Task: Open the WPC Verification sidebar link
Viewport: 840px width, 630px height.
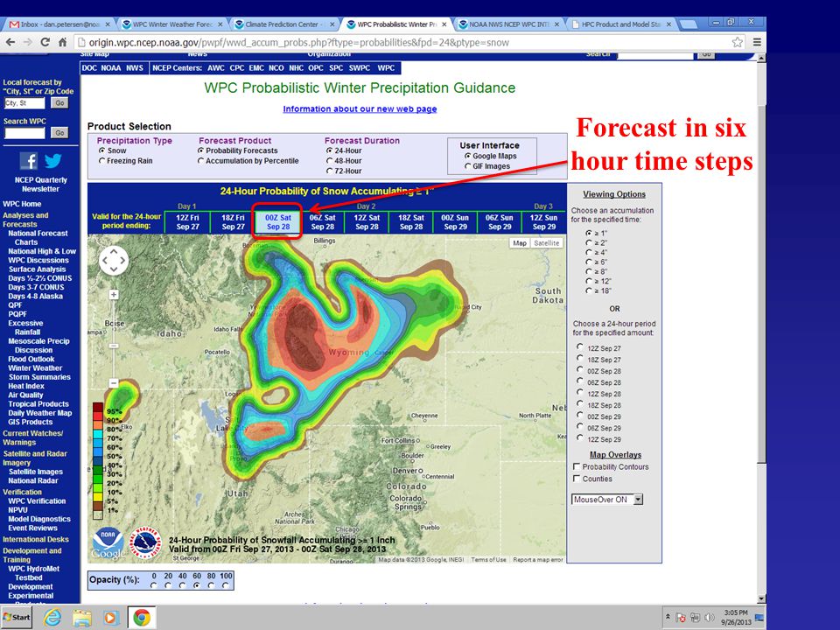Action: (37, 500)
